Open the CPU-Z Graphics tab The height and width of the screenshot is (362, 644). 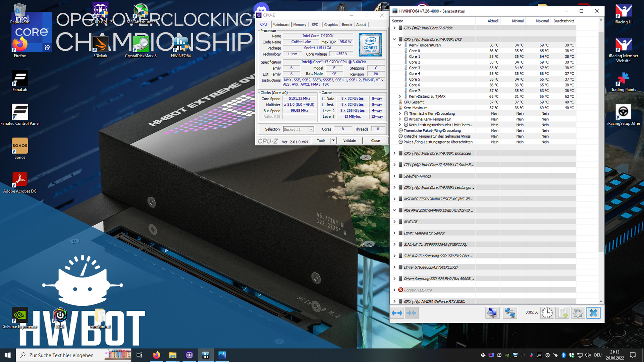coord(331,24)
